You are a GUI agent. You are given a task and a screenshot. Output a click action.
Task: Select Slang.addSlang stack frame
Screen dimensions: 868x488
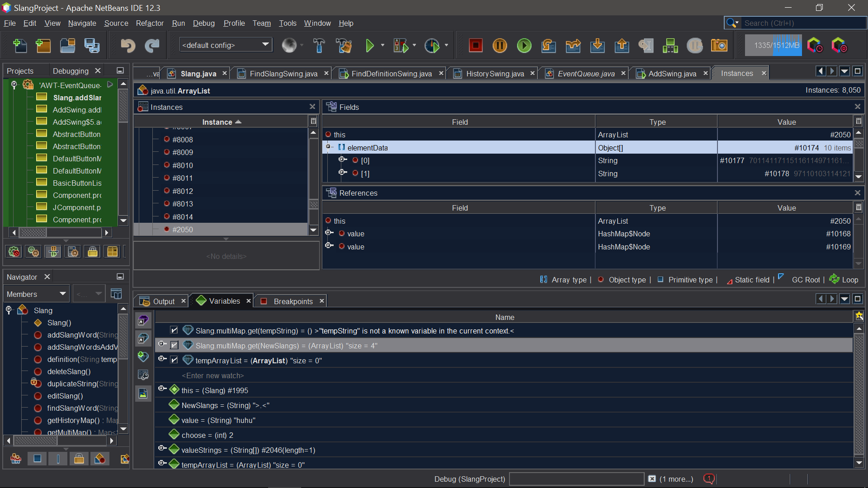tap(77, 98)
